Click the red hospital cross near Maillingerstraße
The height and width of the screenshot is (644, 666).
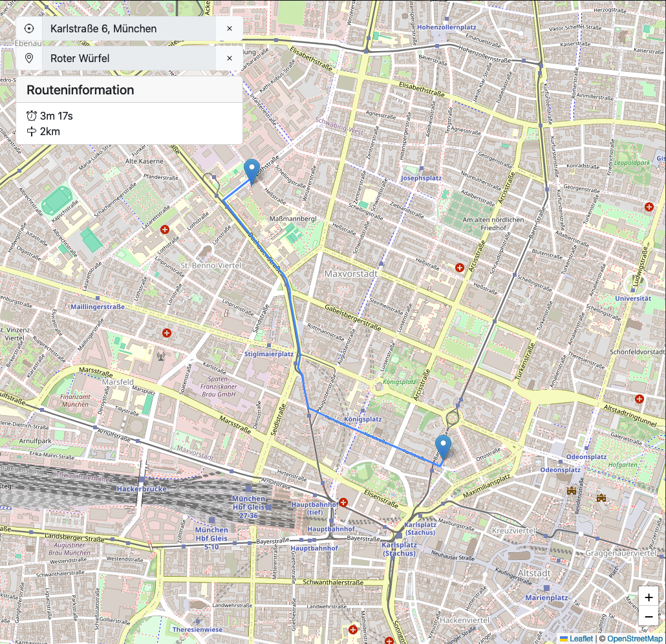coord(166,332)
